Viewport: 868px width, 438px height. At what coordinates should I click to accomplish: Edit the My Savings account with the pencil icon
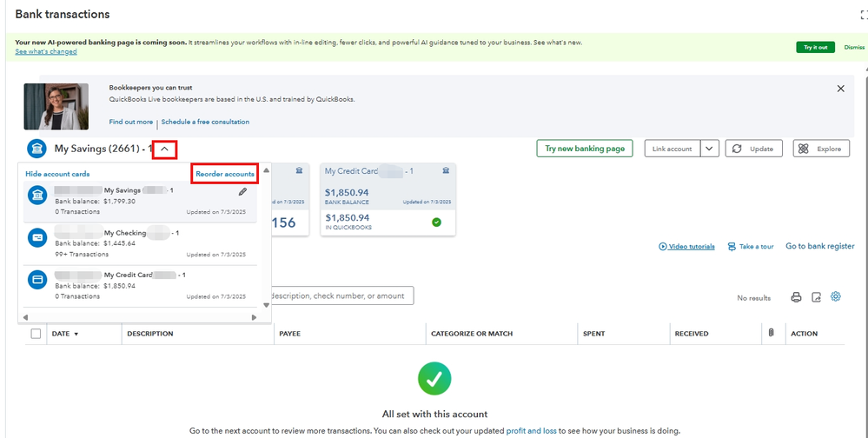coord(242,191)
